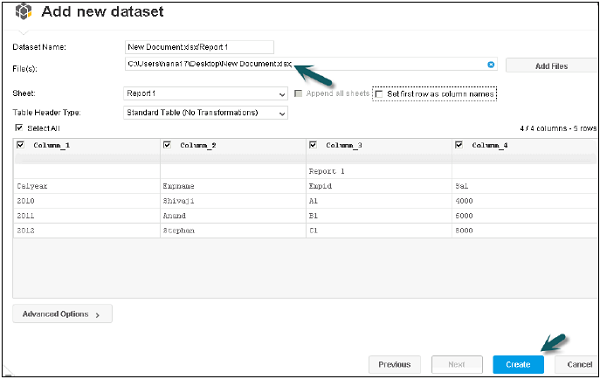The image size is (600, 379).
Task: Select the cell '4000'
Action: [525, 201]
